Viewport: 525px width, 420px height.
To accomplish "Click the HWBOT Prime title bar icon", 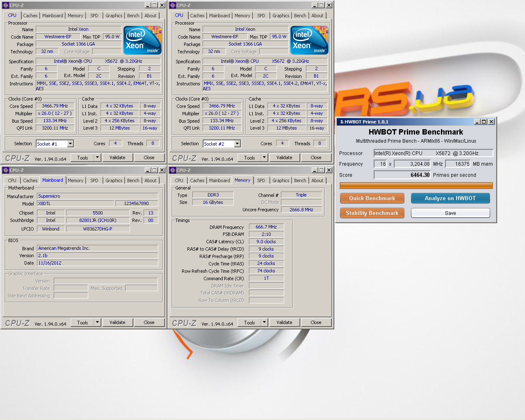I will click(x=341, y=122).
